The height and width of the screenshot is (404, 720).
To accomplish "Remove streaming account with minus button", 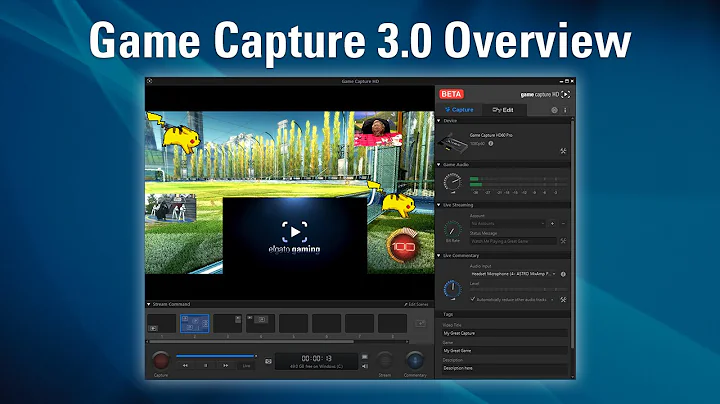I will pos(563,224).
